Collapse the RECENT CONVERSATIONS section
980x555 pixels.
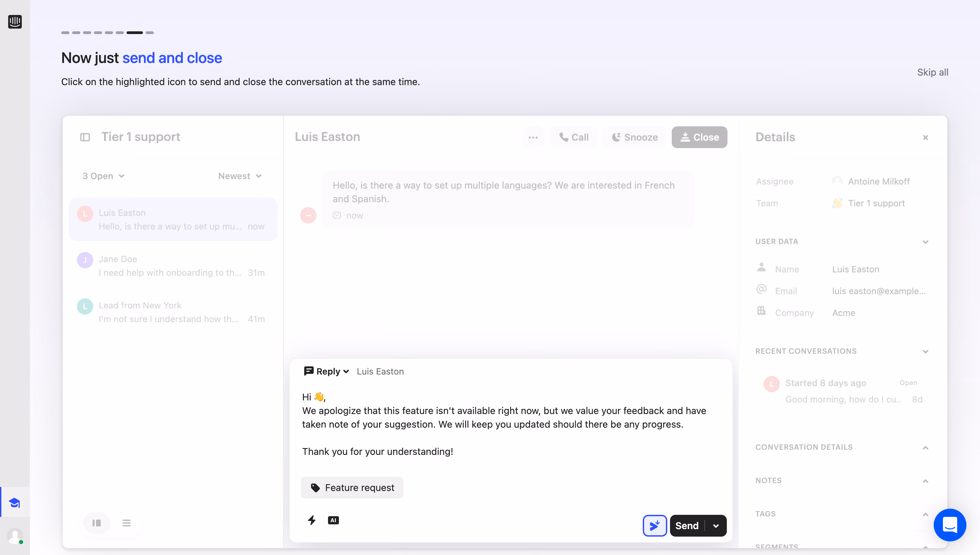click(x=925, y=351)
